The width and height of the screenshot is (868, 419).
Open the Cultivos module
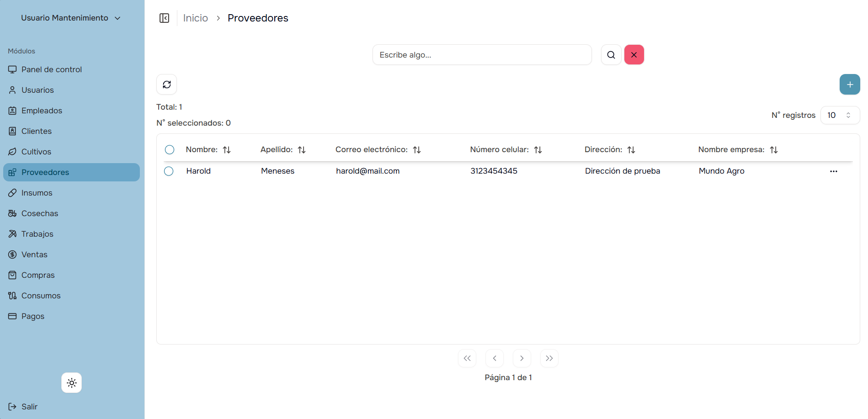coord(36,152)
